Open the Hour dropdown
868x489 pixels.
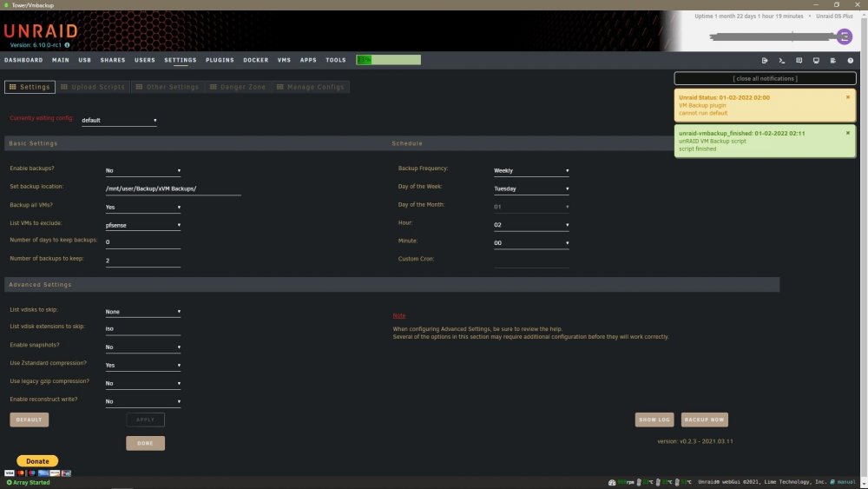(x=531, y=225)
